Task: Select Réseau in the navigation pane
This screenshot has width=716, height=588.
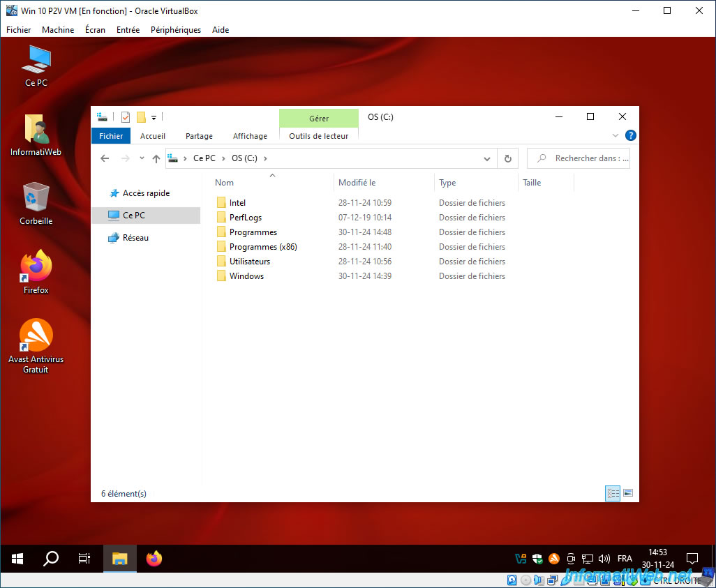Action: [x=135, y=237]
